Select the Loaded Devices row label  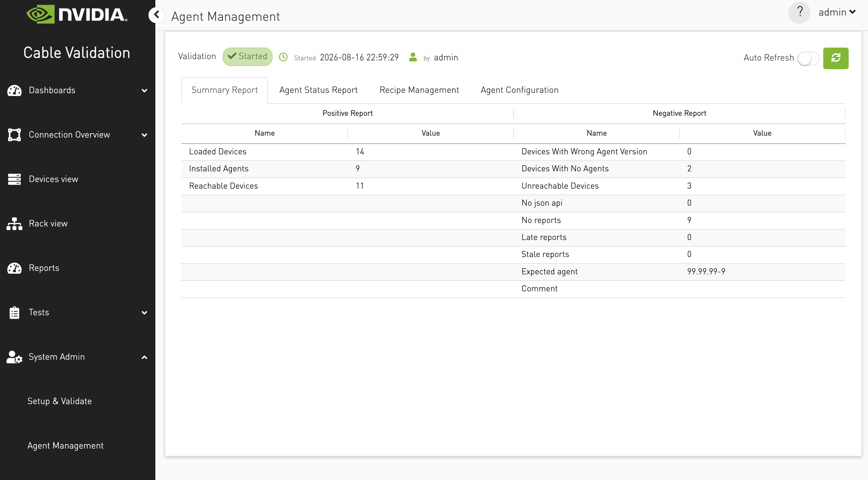tap(218, 151)
